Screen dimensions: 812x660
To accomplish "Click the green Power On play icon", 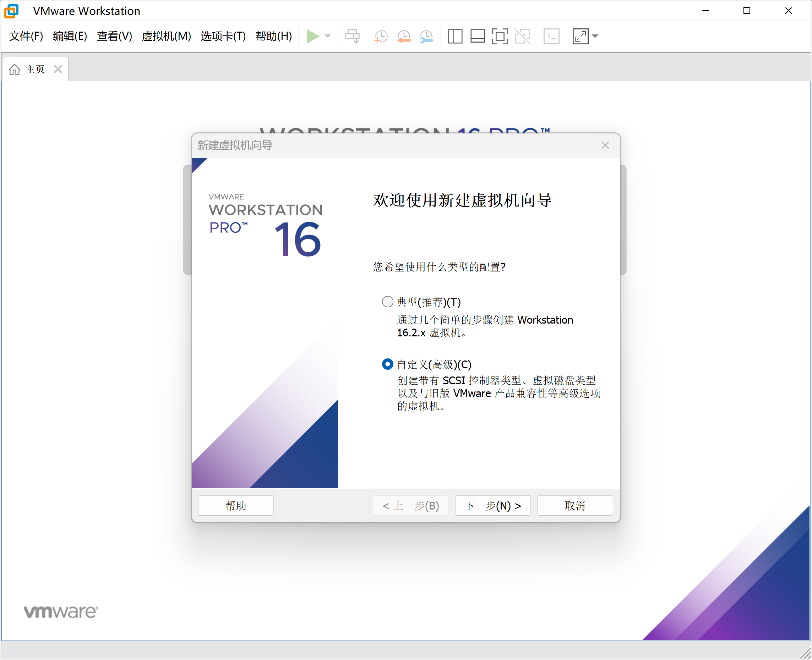I will (x=313, y=37).
